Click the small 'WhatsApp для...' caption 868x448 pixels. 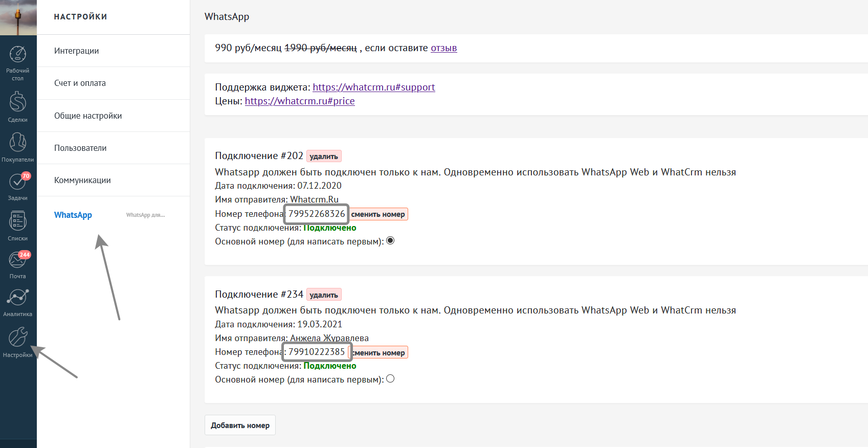tap(145, 215)
